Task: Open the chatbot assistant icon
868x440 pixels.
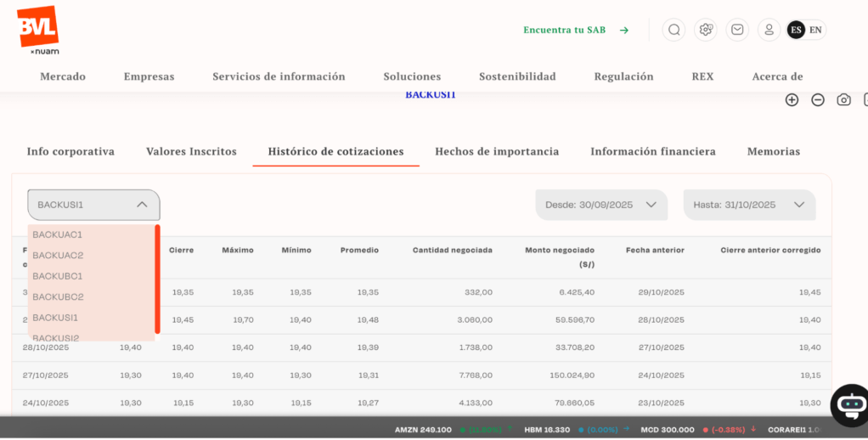Action: coord(849,405)
